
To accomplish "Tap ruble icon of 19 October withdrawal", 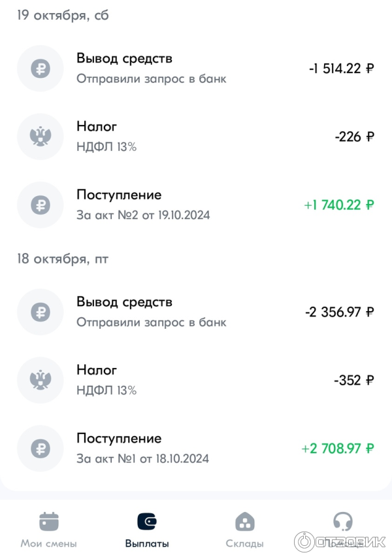I will pos(41,68).
